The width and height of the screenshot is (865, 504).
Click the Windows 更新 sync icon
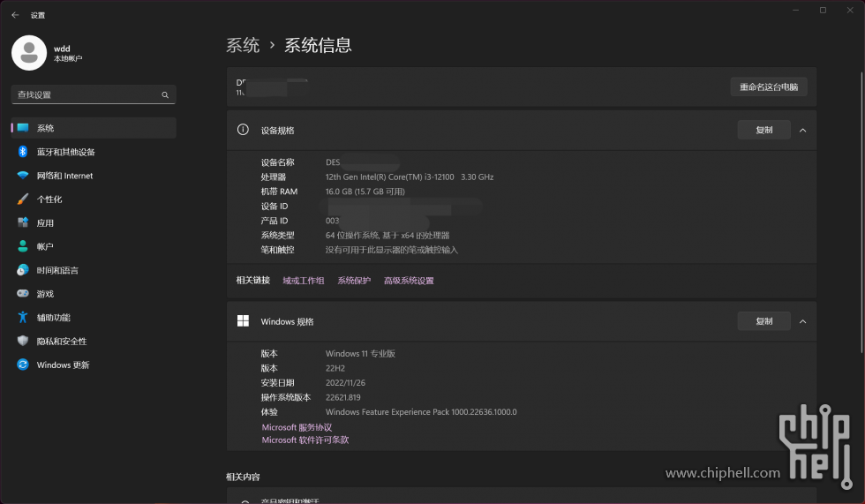tap(23, 365)
